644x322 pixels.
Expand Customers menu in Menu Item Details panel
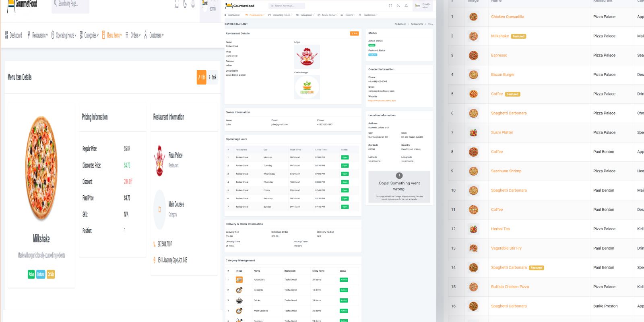[154, 35]
